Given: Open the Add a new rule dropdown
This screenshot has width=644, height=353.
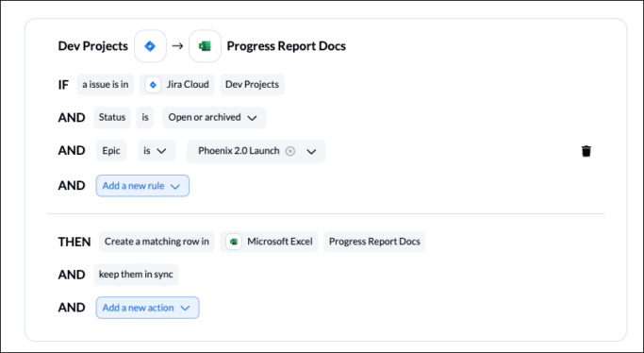Looking at the screenshot, I should [x=142, y=186].
